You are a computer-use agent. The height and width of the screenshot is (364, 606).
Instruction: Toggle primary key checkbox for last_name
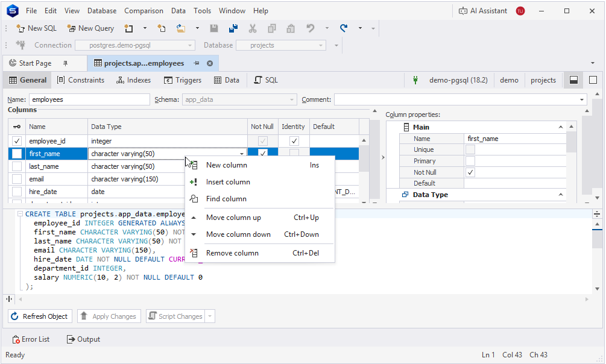[17, 166]
